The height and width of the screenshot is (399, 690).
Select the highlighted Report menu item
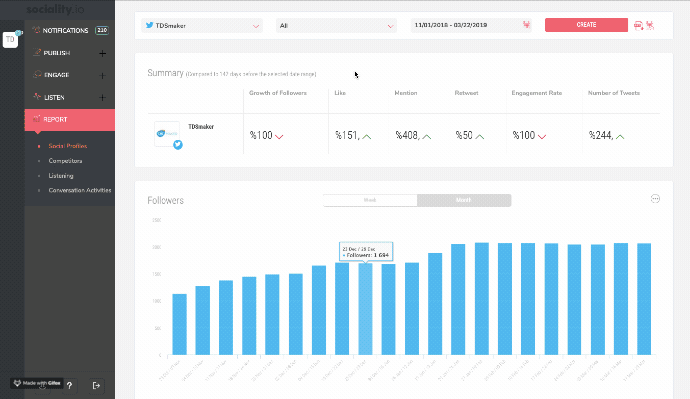70,119
